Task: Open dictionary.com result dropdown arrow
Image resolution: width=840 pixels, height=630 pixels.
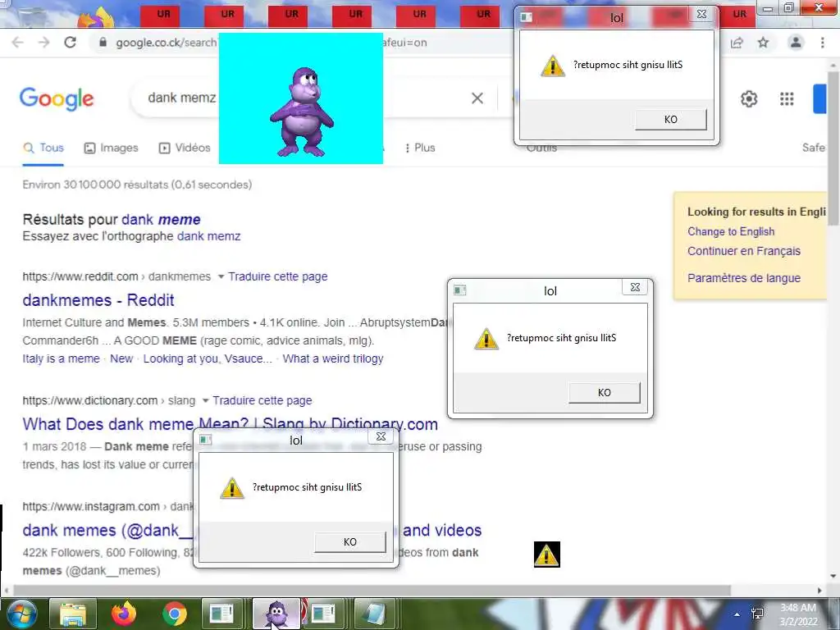Action: pyautogui.click(x=205, y=400)
